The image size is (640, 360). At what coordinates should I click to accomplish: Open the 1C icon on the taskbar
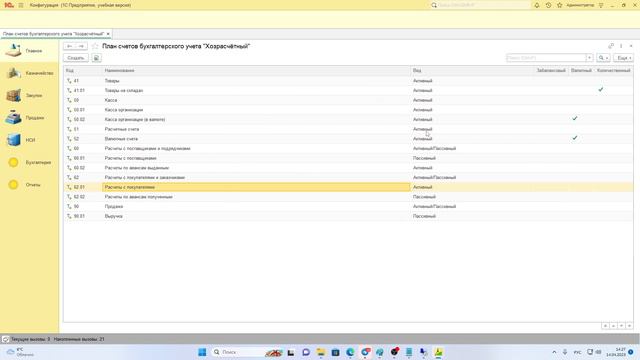pos(438,352)
